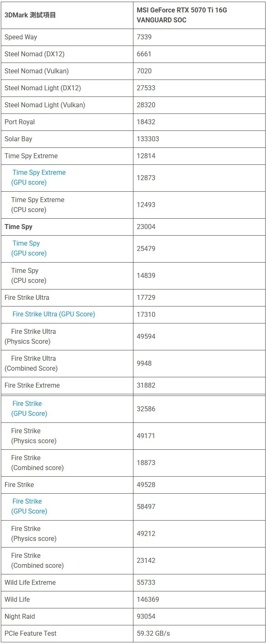Open the Fire Strike GPU Score link beside 58497
266x644 pixels.
click(29, 506)
